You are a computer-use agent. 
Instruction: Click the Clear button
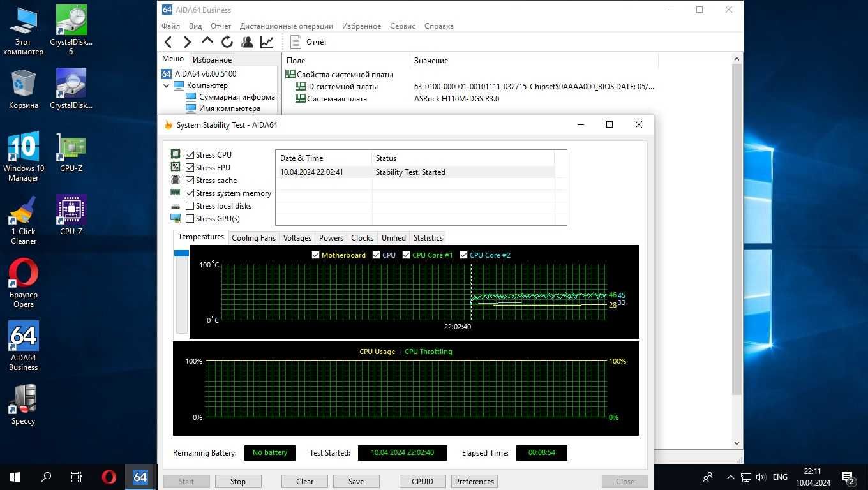click(305, 482)
